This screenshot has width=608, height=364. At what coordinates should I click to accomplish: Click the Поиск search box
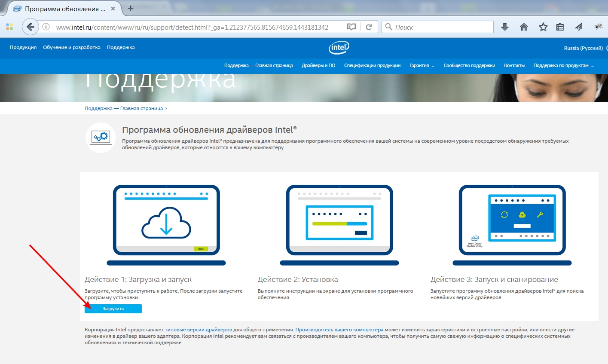[437, 27]
